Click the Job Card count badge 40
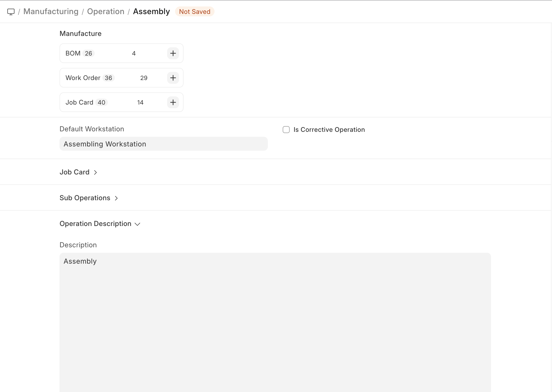Viewport: 552px width, 392px height. (101, 103)
